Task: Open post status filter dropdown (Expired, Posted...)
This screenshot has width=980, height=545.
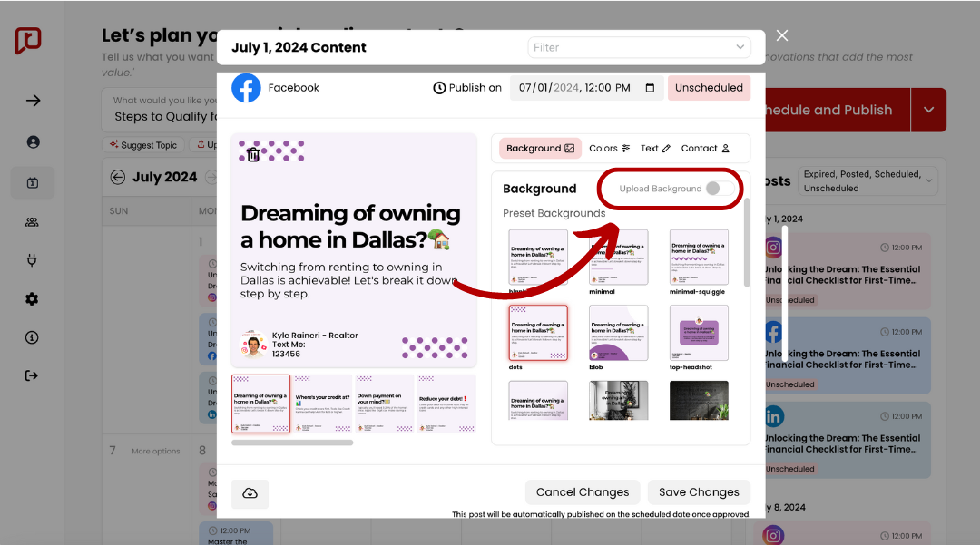Action: (x=867, y=181)
